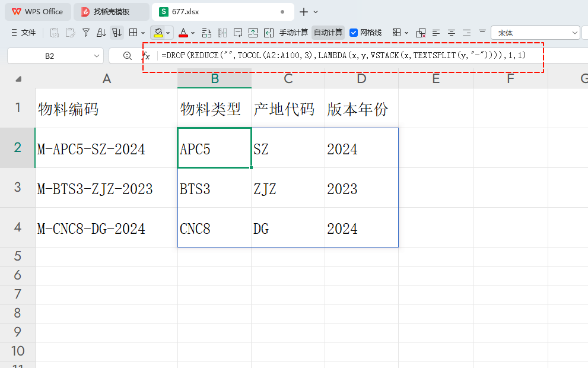Image resolution: width=588 pixels, height=368 pixels.
Task: Expand the font color dropdown arrow
Action: (x=193, y=33)
